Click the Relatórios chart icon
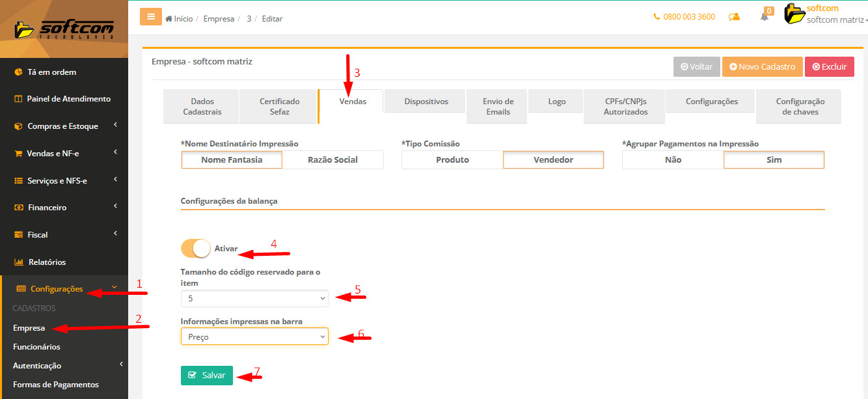Image resolution: width=868 pixels, height=399 pixels. click(19, 262)
